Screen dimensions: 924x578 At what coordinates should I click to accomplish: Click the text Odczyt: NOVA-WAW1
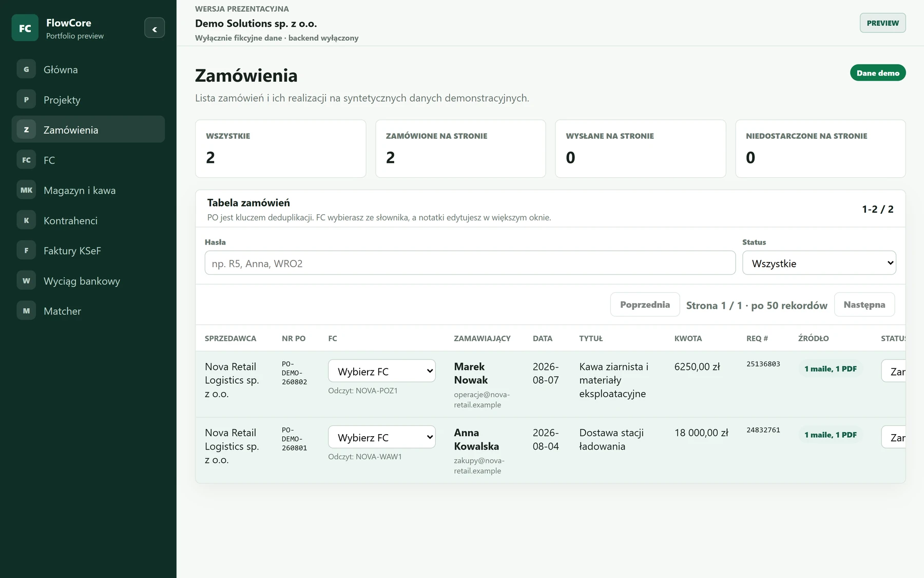pyautogui.click(x=365, y=457)
